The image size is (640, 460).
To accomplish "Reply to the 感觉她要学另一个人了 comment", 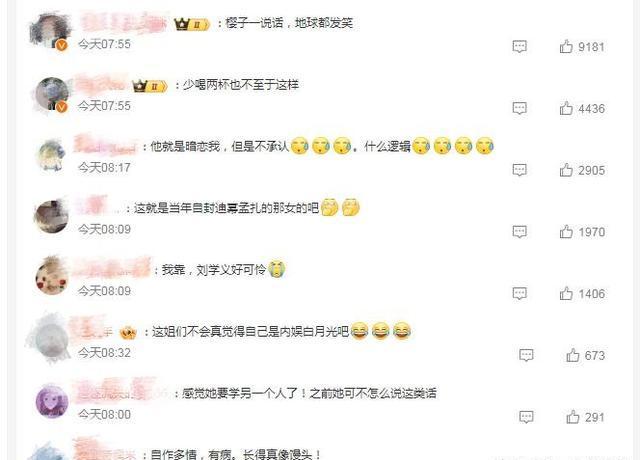I will pos(526,417).
